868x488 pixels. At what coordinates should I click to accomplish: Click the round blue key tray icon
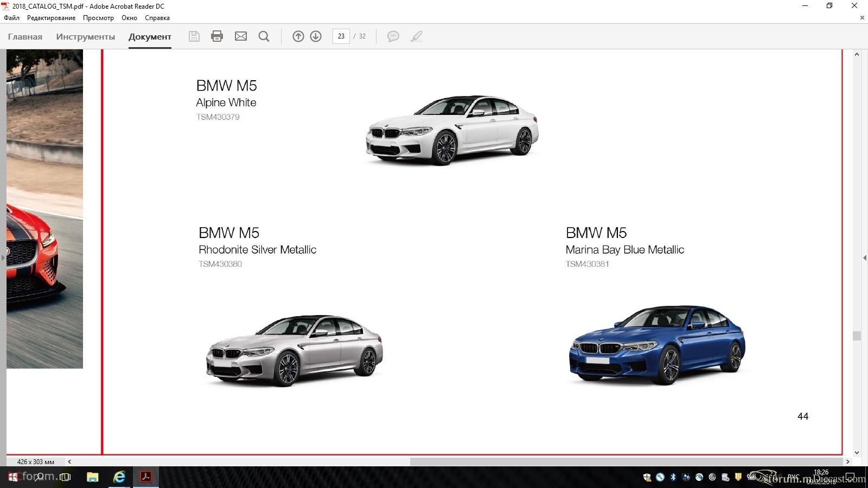[660, 477]
